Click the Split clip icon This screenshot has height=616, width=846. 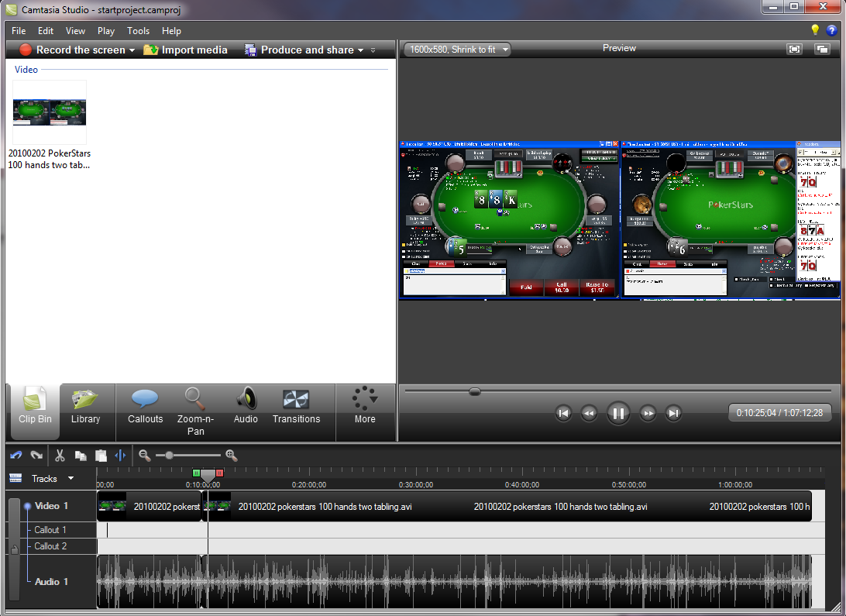pos(120,456)
